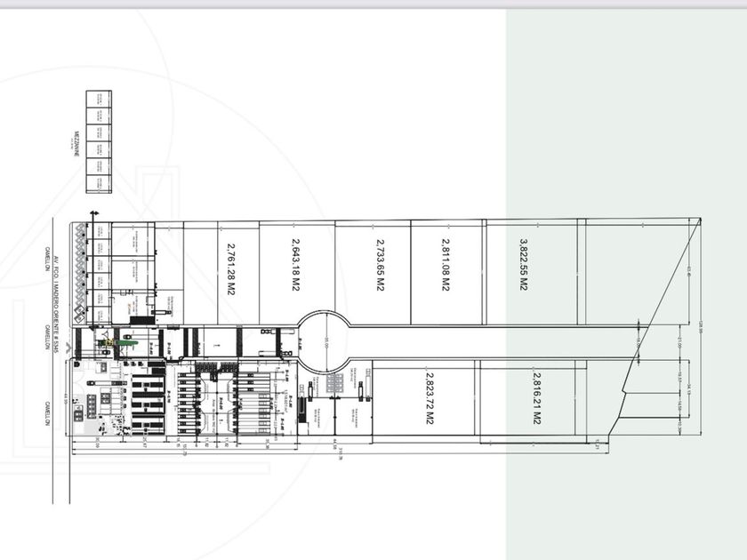747x560 pixels.
Task: Select the '2,643.18 M2' lot label
Action: click(295, 265)
